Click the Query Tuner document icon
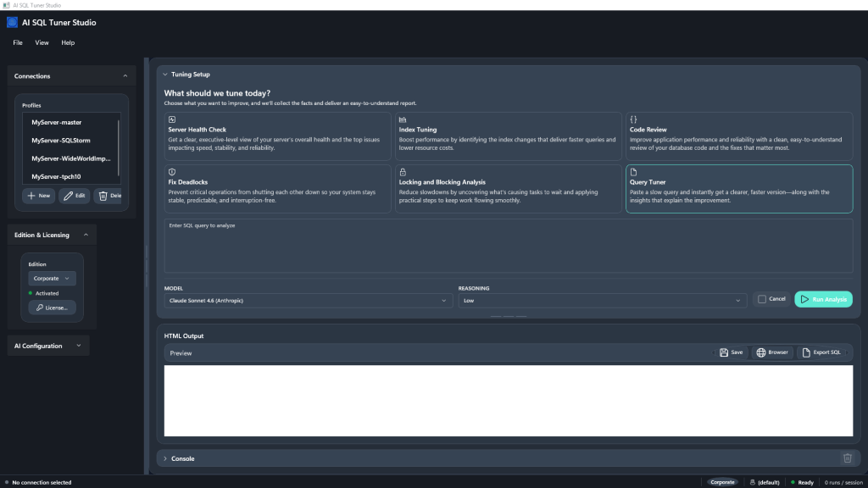 (633, 172)
